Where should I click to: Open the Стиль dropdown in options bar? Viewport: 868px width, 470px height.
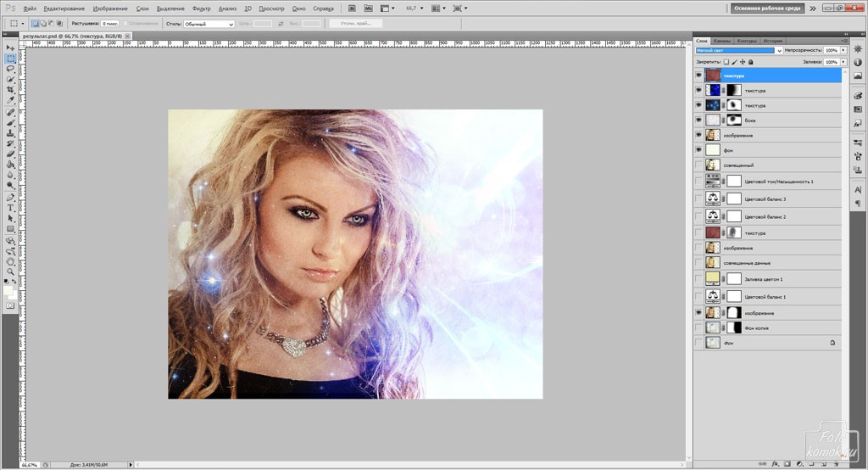[209, 24]
